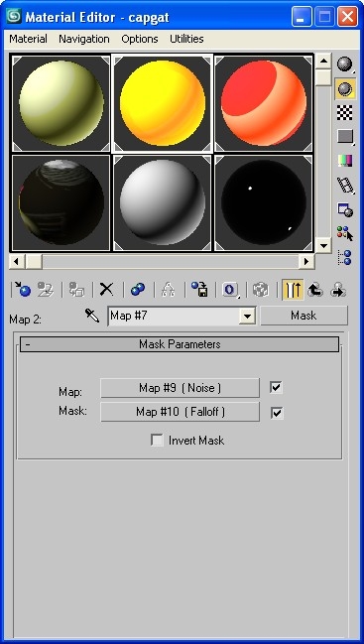Click the Map #10 ( Falloff ) button
Screen dimensions: 364x644
180,412
